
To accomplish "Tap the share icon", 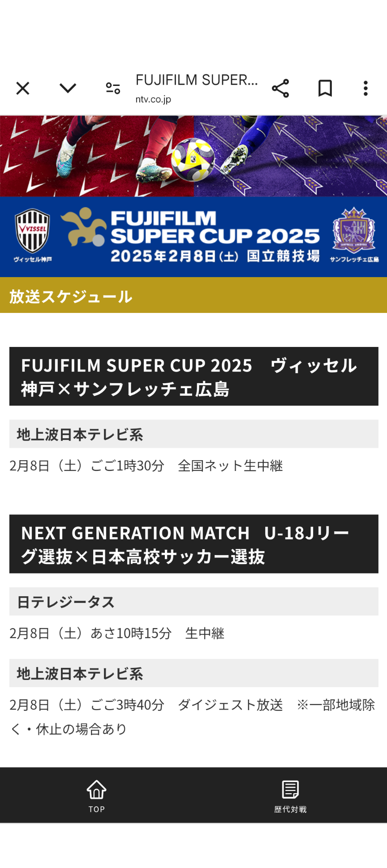I will tap(280, 88).
